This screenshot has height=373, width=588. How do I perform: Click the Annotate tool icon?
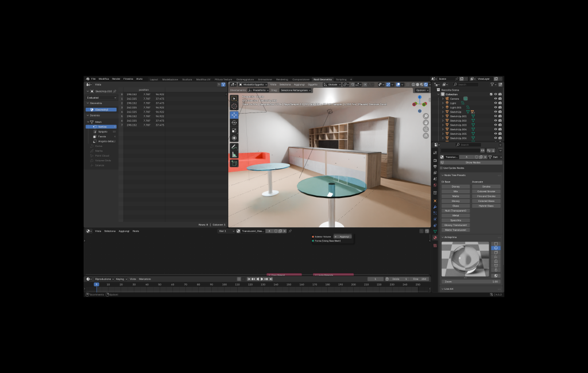[234, 147]
